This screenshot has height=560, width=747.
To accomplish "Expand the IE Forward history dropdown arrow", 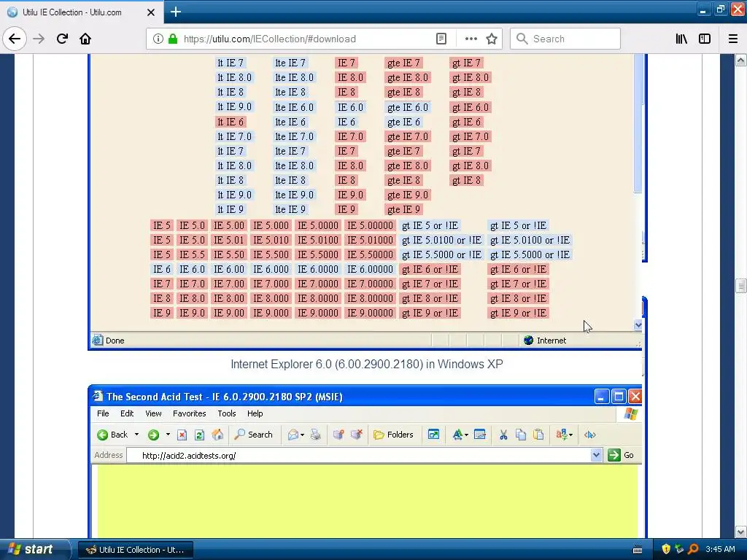I will (168, 435).
